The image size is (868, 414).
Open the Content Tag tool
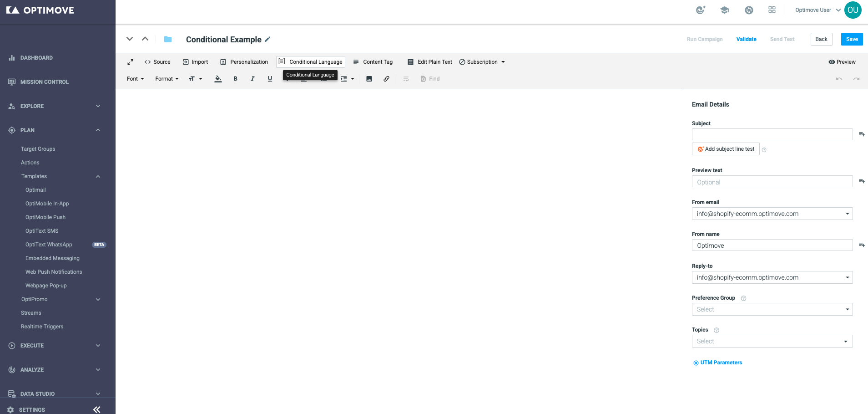(x=373, y=62)
